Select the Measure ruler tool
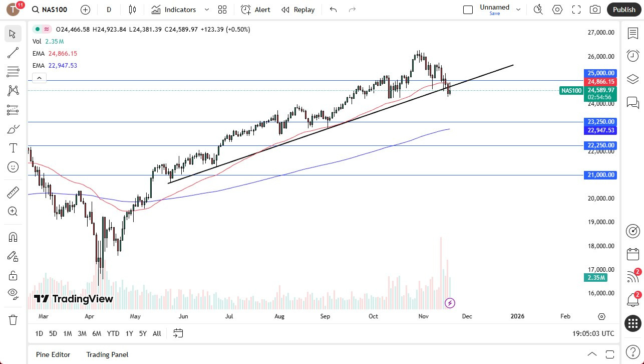Viewport: 644px width, 364px height. [13, 192]
